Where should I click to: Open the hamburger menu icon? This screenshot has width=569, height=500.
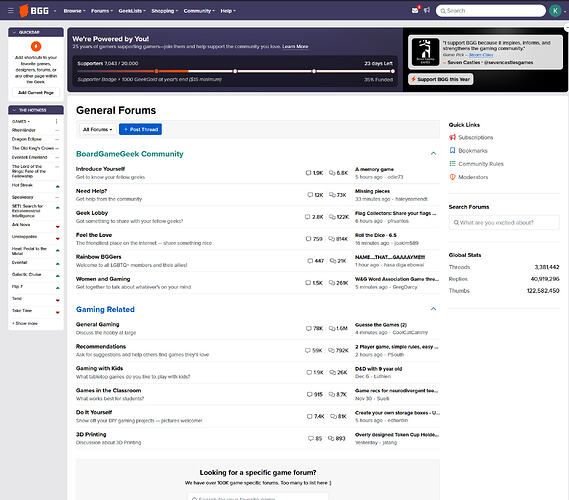coord(11,11)
